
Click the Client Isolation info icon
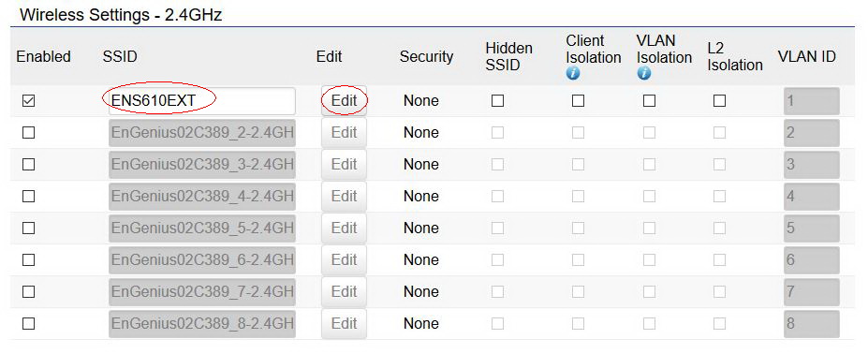click(572, 73)
